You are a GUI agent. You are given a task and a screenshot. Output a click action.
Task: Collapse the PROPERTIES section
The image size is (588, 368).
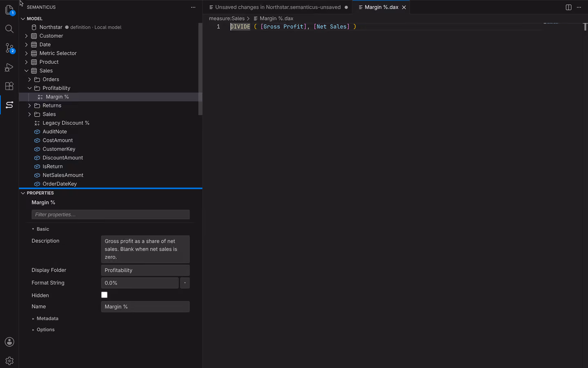(23, 193)
